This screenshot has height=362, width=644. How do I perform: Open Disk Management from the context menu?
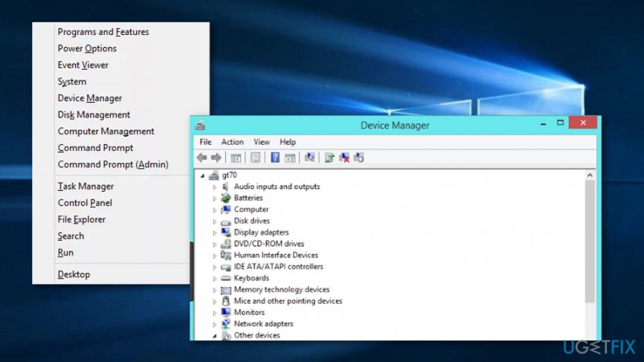tap(94, 114)
